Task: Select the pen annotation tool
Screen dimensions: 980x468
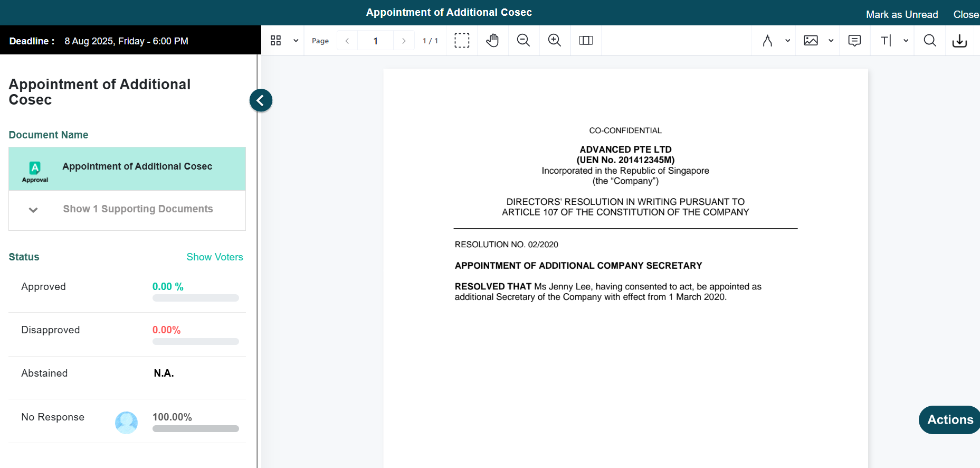Action: (768, 41)
